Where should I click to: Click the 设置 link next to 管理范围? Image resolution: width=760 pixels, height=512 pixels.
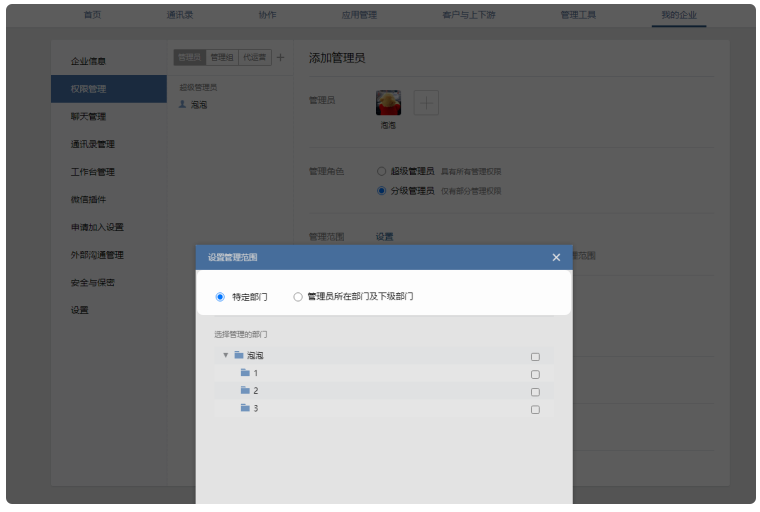point(385,237)
